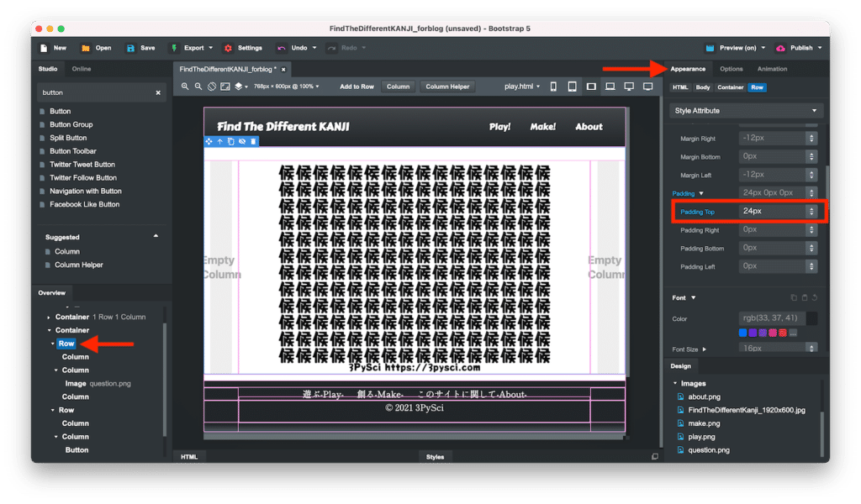
Task: Click the zoom in magnifier icon
Action: (185, 87)
